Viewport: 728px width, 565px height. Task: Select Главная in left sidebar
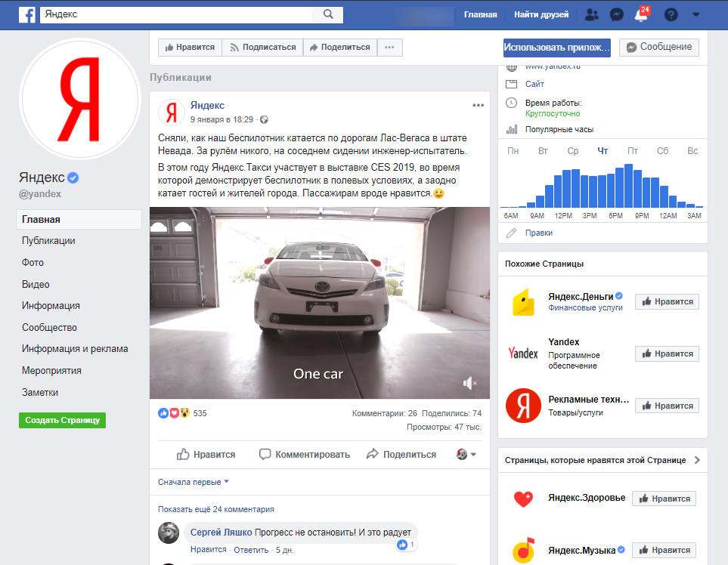click(x=79, y=219)
